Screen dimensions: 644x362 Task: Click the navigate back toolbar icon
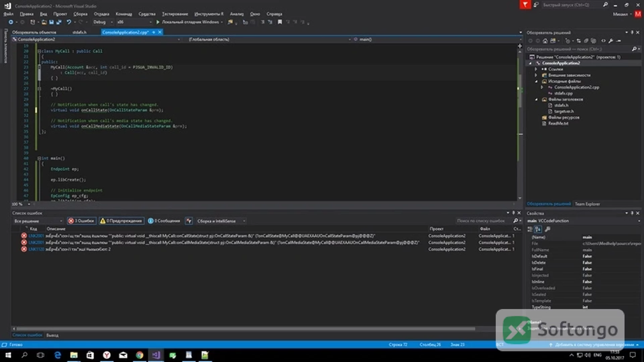11,22
